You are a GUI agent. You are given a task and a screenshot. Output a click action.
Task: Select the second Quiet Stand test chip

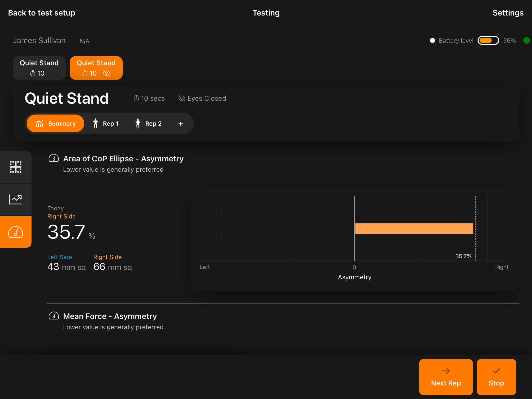[96, 68]
